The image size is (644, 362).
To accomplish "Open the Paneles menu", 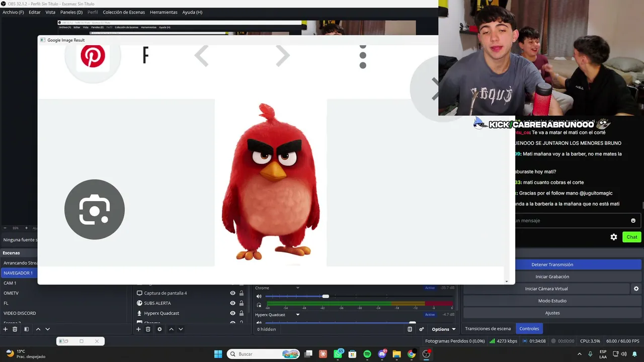I will [71, 12].
